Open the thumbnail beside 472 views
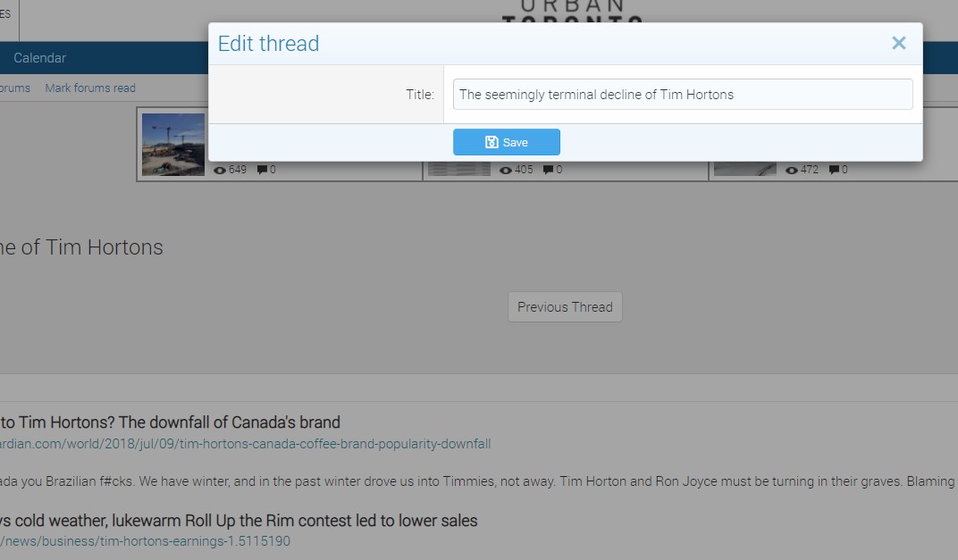958x560 pixels. tap(745, 169)
